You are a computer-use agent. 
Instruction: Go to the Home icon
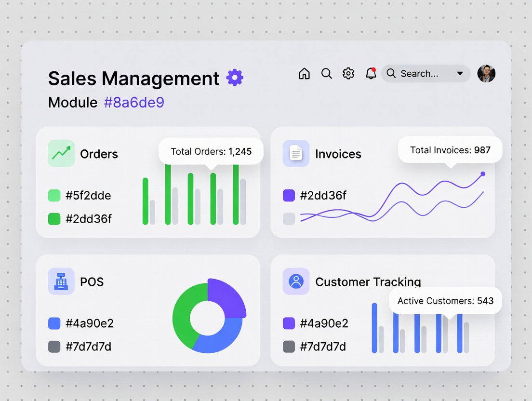click(x=304, y=73)
